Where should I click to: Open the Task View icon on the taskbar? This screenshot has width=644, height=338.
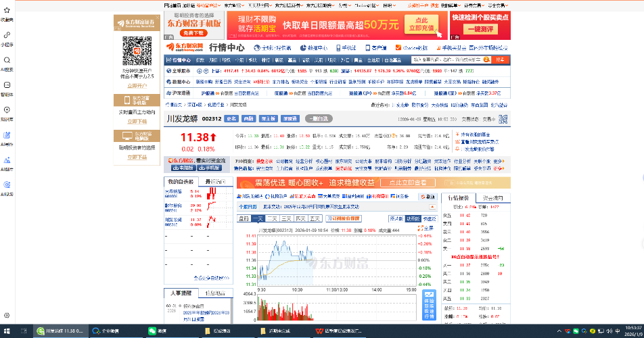(x=24, y=331)
